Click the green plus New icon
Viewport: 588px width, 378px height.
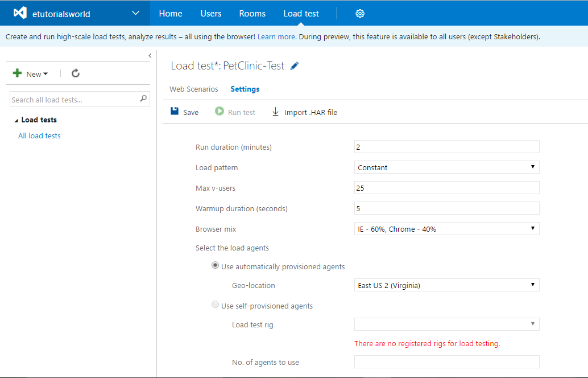coord(17,73)
